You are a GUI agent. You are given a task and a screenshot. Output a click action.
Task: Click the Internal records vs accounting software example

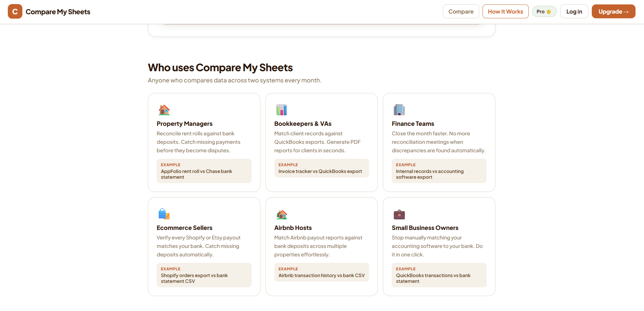click(439, 171)
